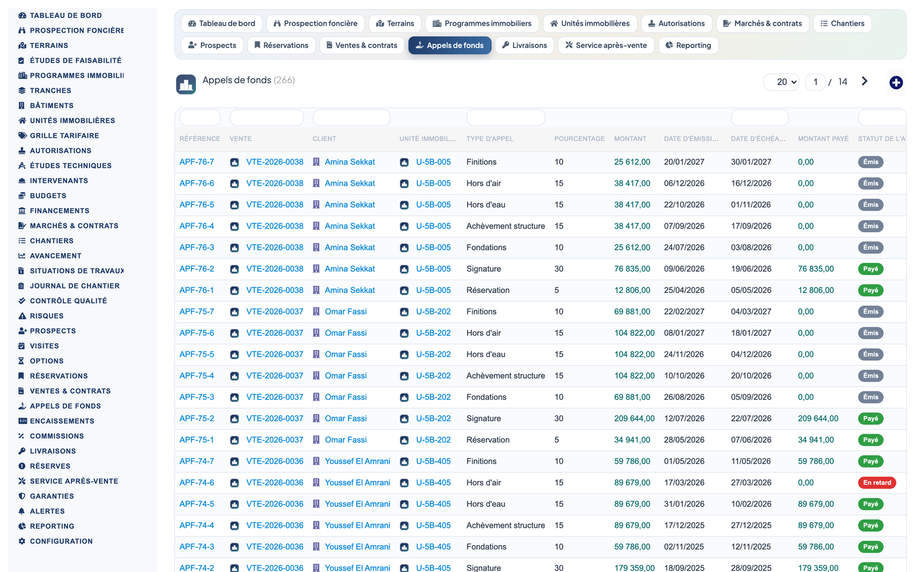
Task: Click Youssef El Amrani in APF-74-7 row
Action: [x=357, y=461]
